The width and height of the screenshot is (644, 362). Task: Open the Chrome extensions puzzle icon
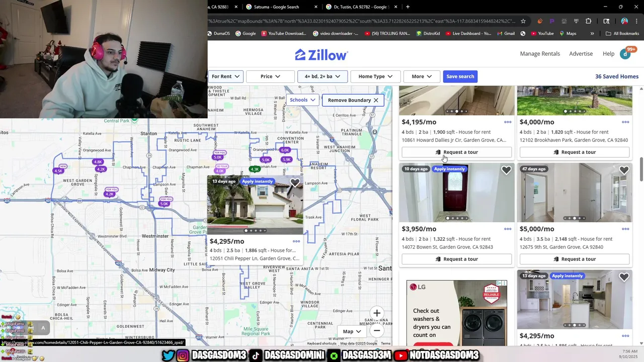(x=588, y=21)
